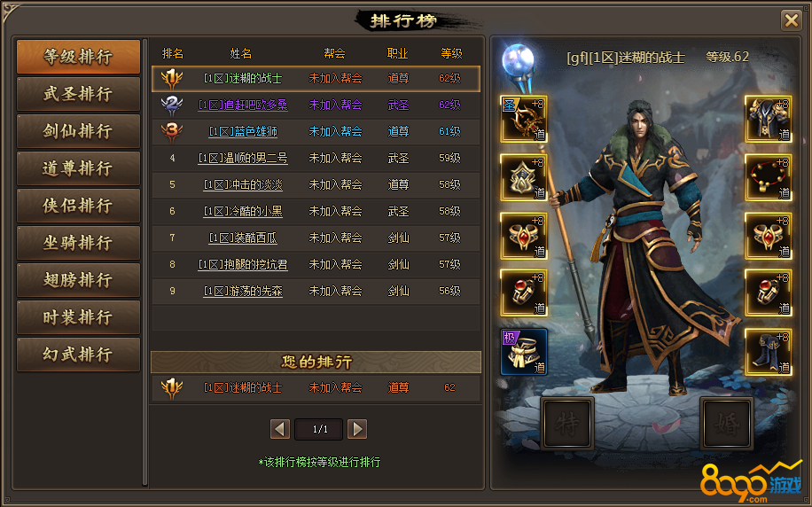Switch to 武圣排行 ranking tab

tap(78, 94)
